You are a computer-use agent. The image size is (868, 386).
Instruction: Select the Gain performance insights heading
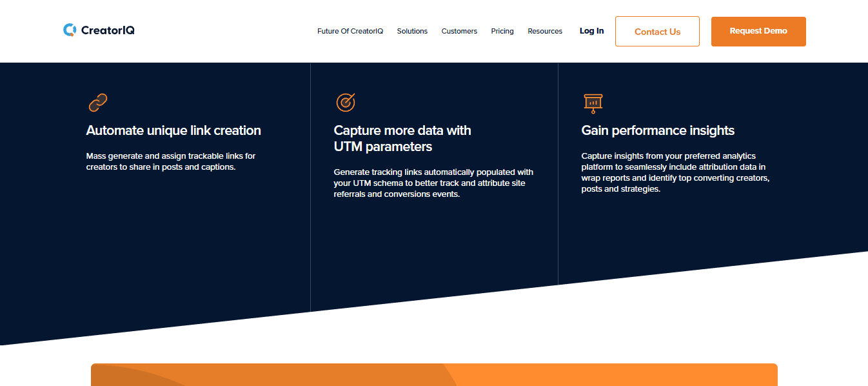[x=658, y=130]
